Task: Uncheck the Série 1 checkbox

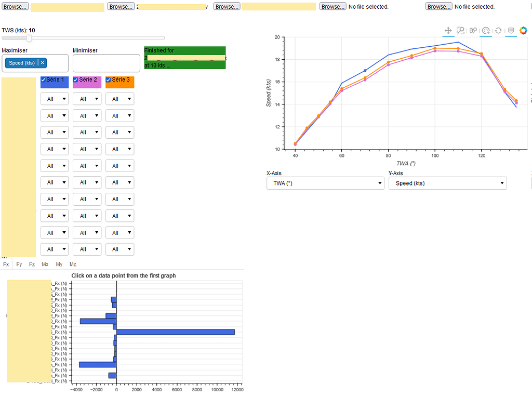Action: pyautogui.click(x=43, y=81)
